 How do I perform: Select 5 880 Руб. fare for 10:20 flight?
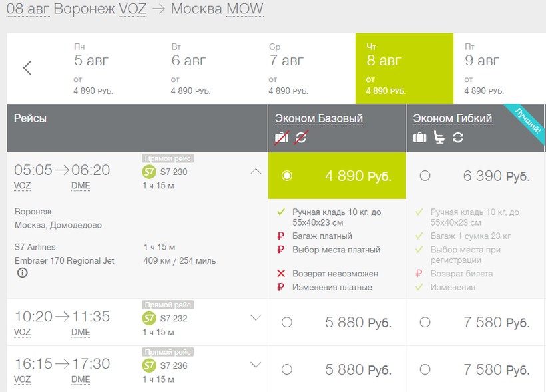point(287,322)
